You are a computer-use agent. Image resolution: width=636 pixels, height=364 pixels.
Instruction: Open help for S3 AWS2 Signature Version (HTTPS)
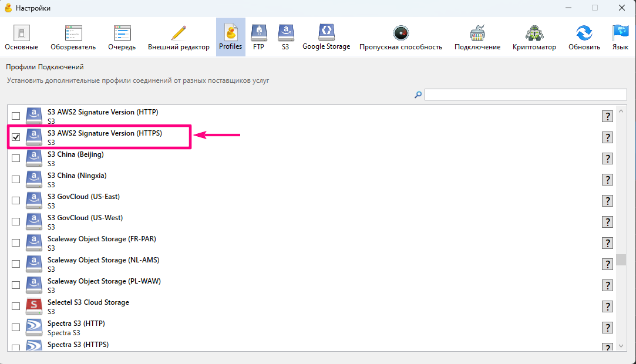coord(607,137)
